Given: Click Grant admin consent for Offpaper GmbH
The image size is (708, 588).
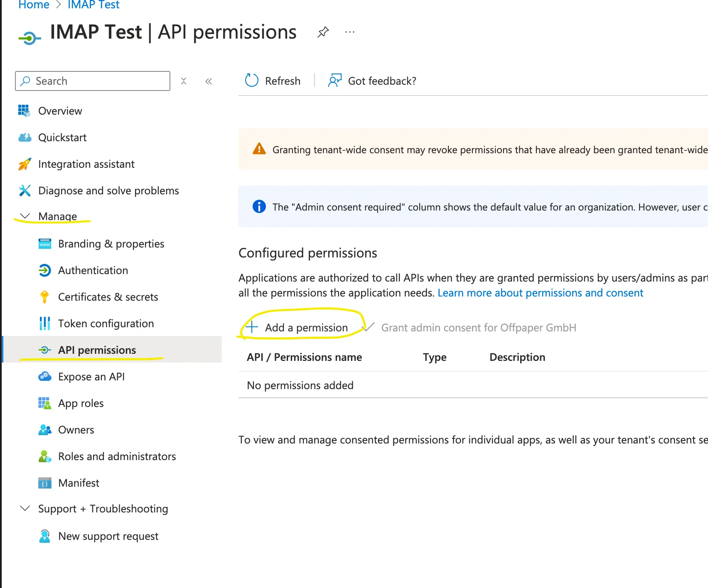Looking at the screenshot, I should point(478,328).
